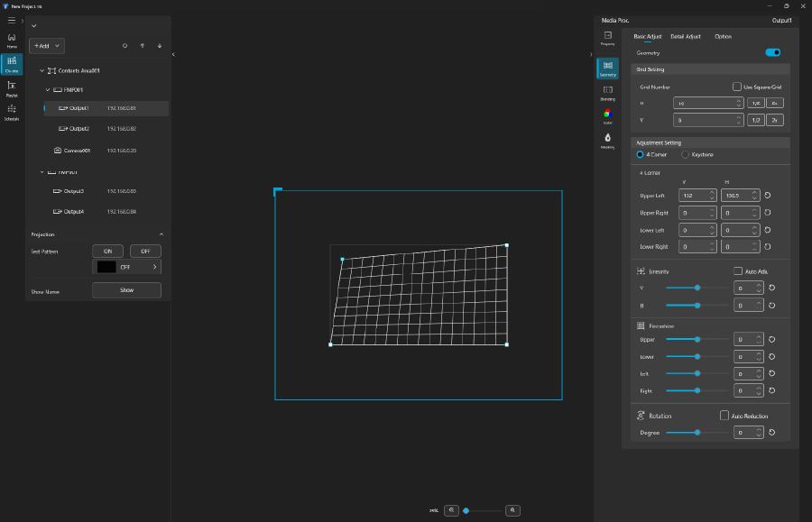Open the Schedule sidebar icon
Viewport: 812px width, 522px height.
coord(12,111)
